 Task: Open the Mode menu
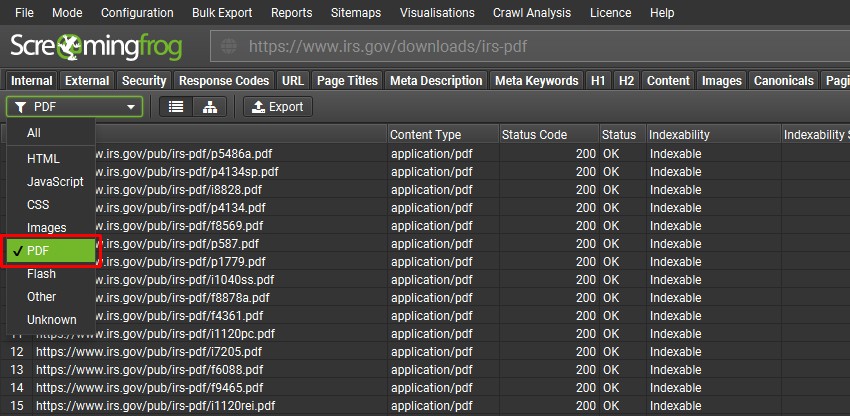pyautogui.click(x=67, y=12)
